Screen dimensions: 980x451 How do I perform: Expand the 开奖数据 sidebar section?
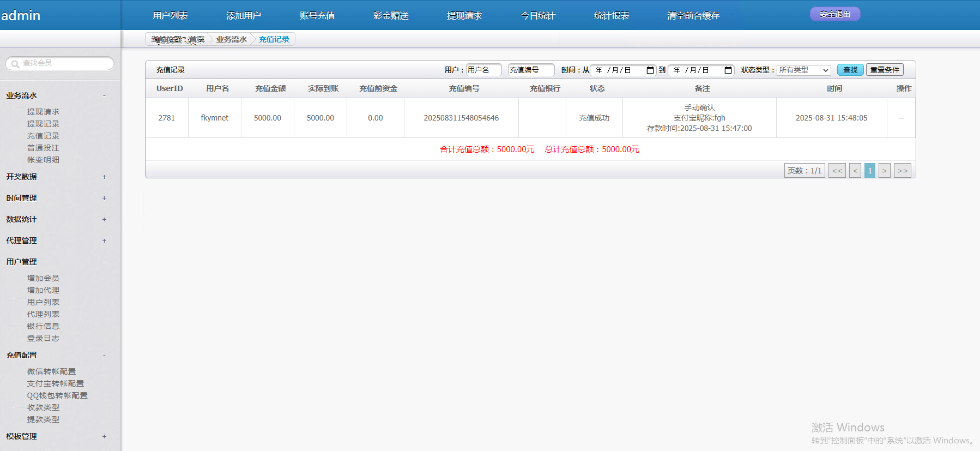(104, 177)
